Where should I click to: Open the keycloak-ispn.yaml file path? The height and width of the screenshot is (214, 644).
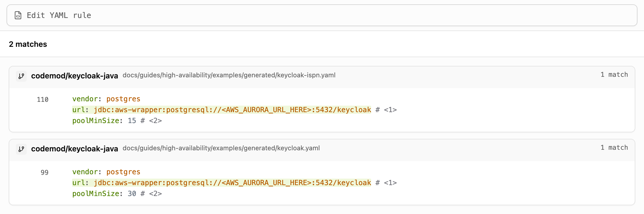click(x=229, y=75)
